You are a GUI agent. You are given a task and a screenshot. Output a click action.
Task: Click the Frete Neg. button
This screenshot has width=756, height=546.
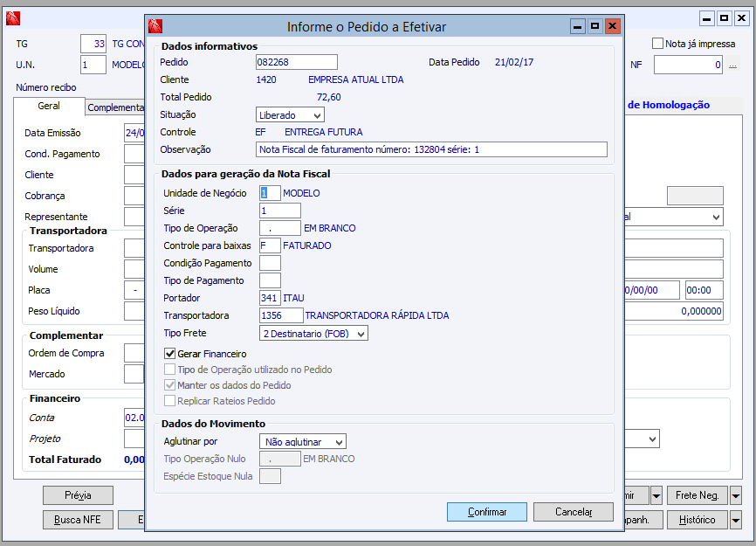pos(698,495)
